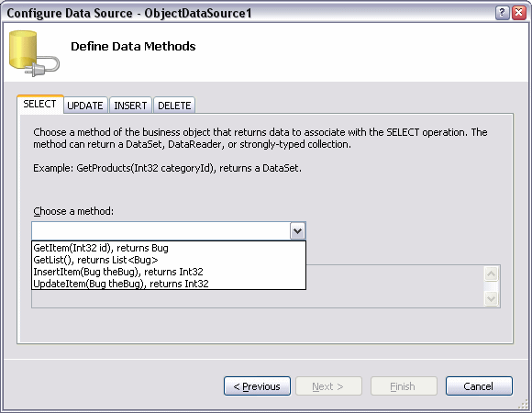Switch to the UPDATE tab
The width and height of the screenshot is (532, 413).
(x=85, y=106)
